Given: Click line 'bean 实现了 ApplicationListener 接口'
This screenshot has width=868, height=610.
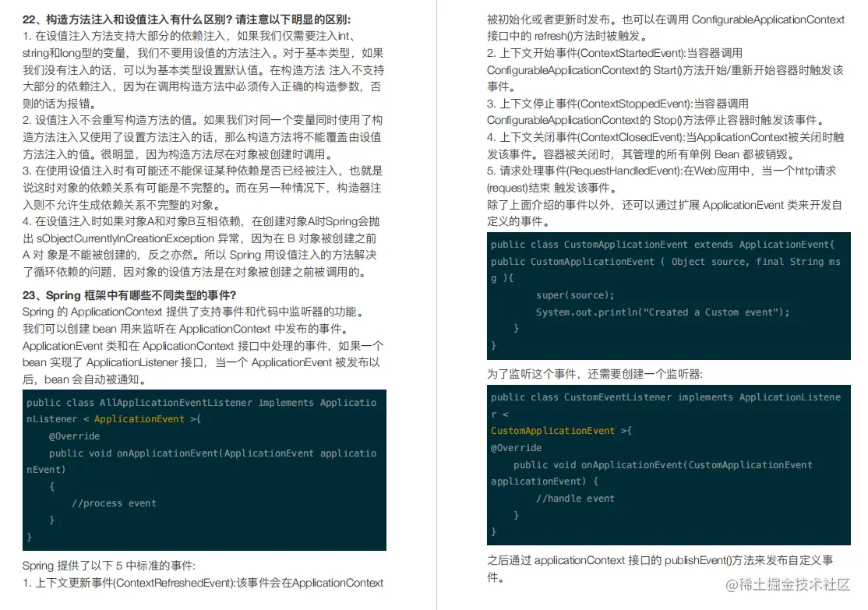Looking at the screenshot, I should click(x=201, y=362).
